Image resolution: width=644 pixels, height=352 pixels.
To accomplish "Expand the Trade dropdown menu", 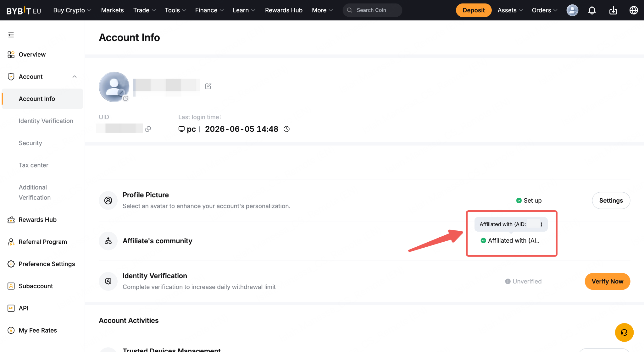I will click(144, 10).
